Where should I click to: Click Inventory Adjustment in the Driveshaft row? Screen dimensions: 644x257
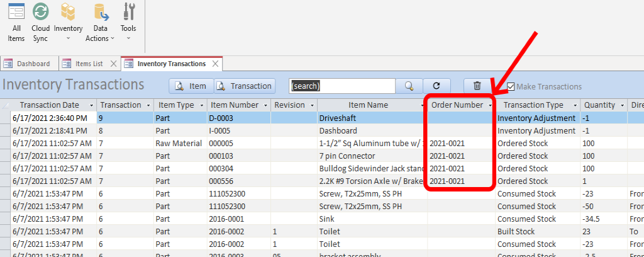point(537,118)
